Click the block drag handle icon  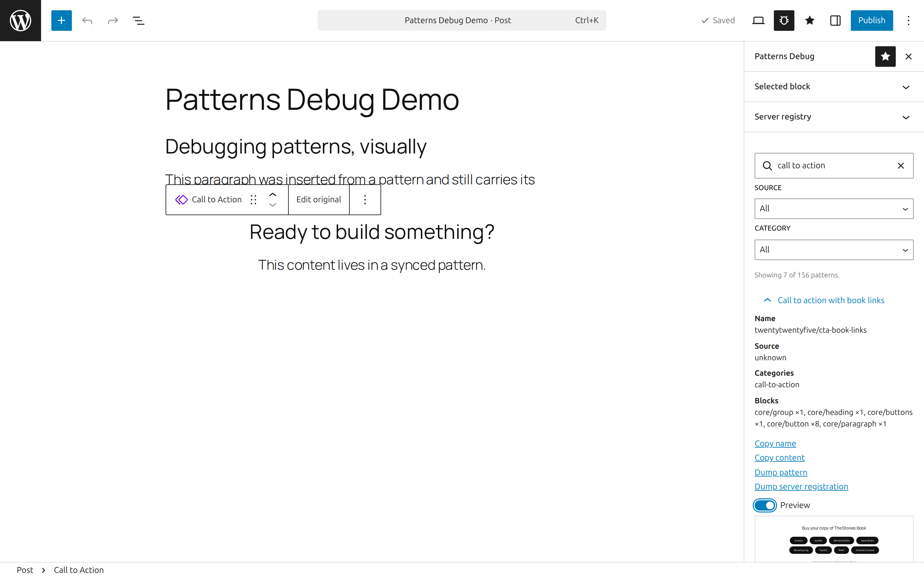pos(253,199)
